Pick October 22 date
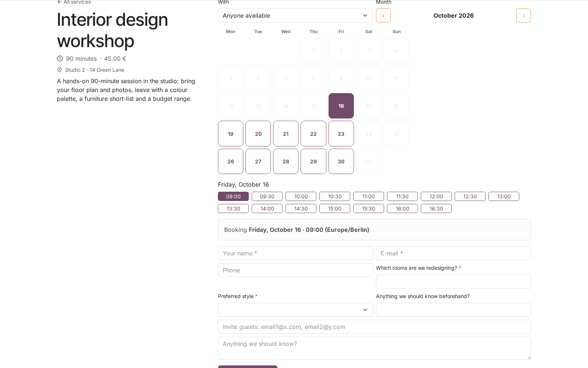This screenshot has width=588, height=368. pos(313,134)
